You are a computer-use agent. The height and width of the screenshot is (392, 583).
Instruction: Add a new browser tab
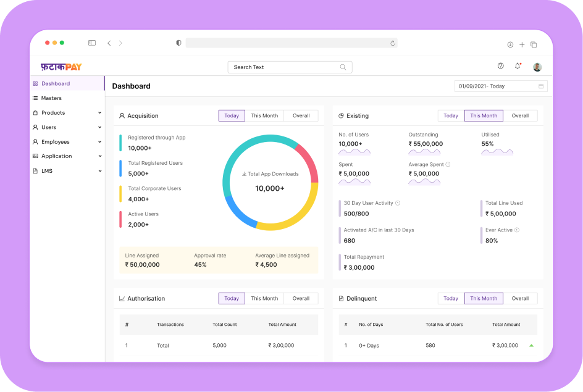click(522, 44)
